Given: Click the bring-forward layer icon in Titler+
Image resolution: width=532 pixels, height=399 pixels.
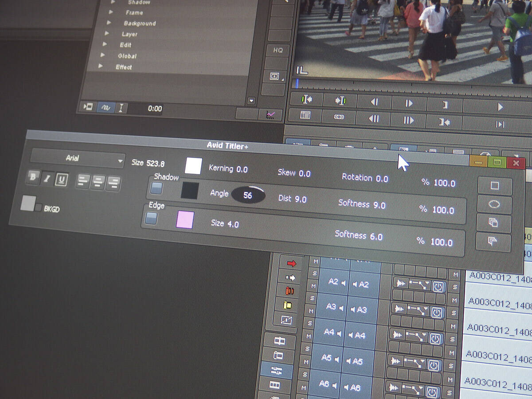Looking at the screenshot, I should point(493,223).
